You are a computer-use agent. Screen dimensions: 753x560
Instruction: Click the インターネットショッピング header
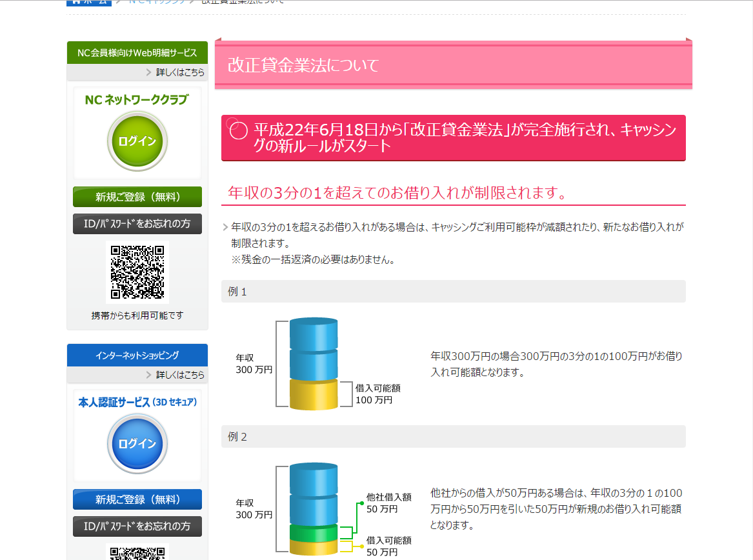pyautogui.click(x=137, y=355)
